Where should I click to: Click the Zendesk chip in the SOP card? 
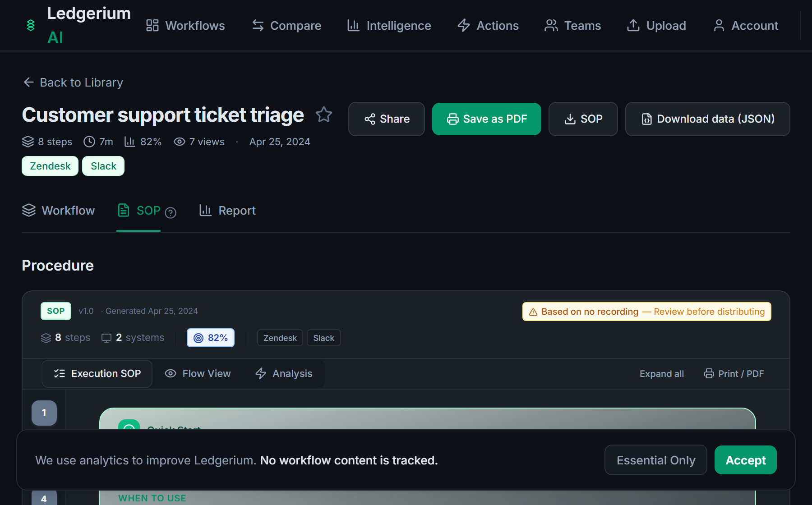point(280,338)
